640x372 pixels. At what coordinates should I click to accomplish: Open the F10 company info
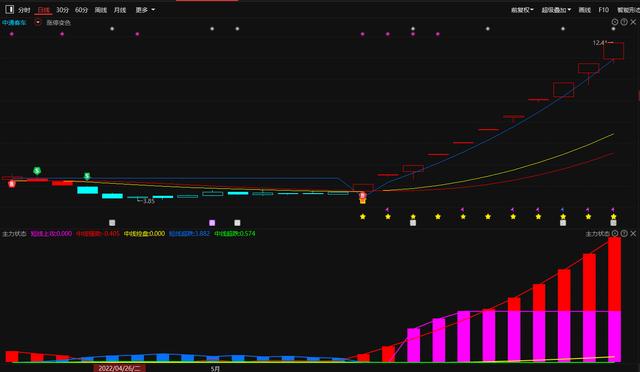click(603, 10)
